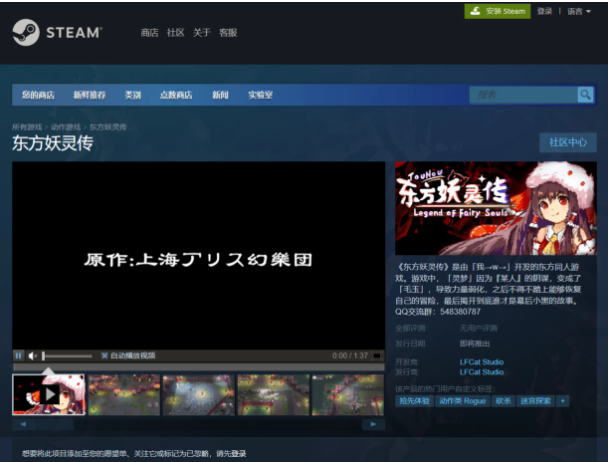Pause the trailer with the pause icon
This screenshot has height=462, width=608.
pos(18,355)
